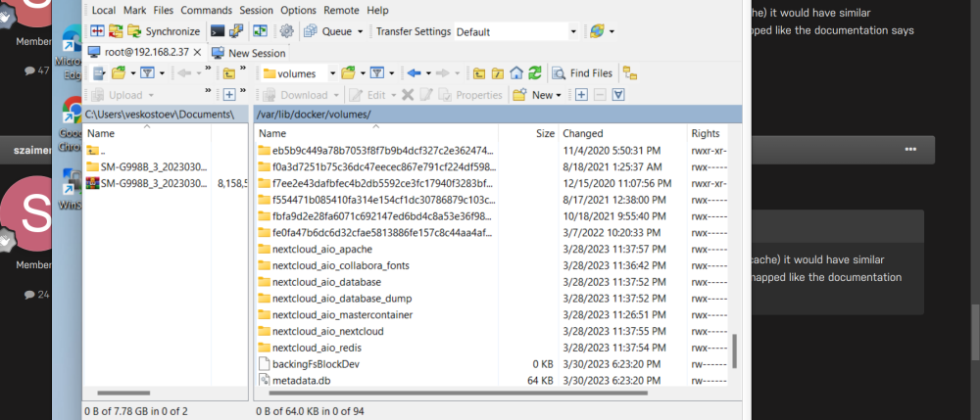The width and height of the screenshot is (980, 420).
Task: Open the Files menu
Action: [x=164, y=10]
